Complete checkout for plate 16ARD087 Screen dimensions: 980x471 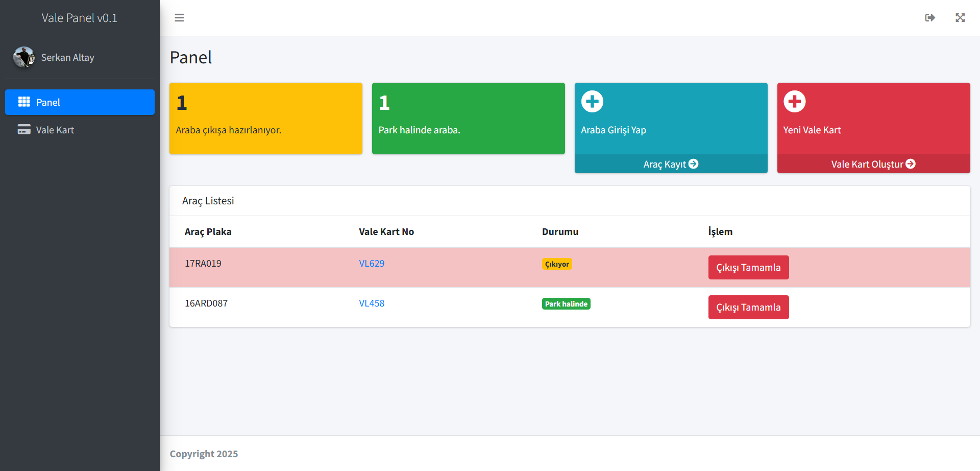click(x=748, y=307)
